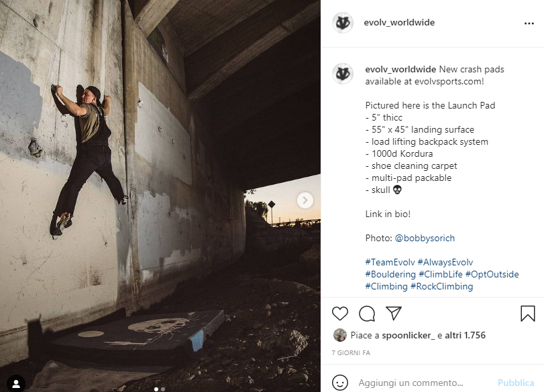This screenshot has width=544, height=392.
Task: Open the three-dot more options menu
Action: coord(529,23)
